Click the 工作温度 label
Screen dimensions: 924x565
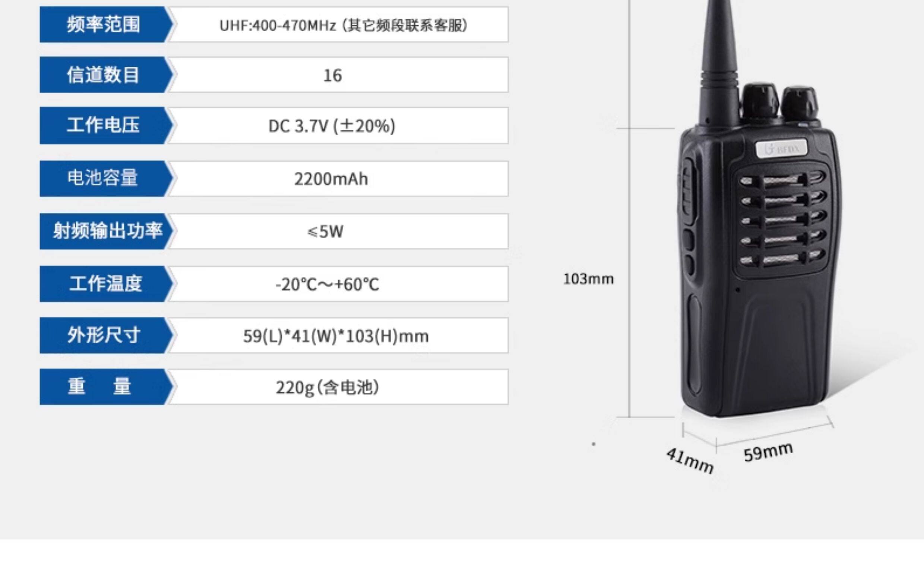106,284
